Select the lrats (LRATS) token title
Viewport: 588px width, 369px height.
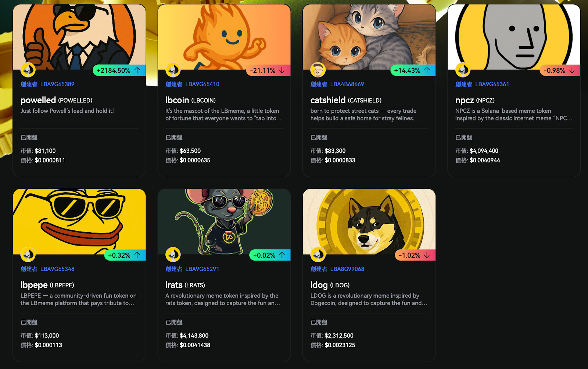185,285
